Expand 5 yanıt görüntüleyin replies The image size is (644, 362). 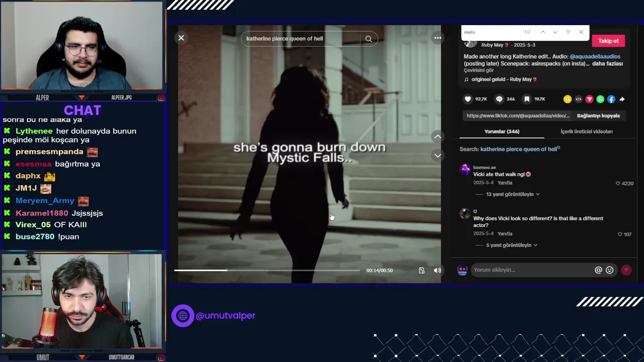click(511, 245)
